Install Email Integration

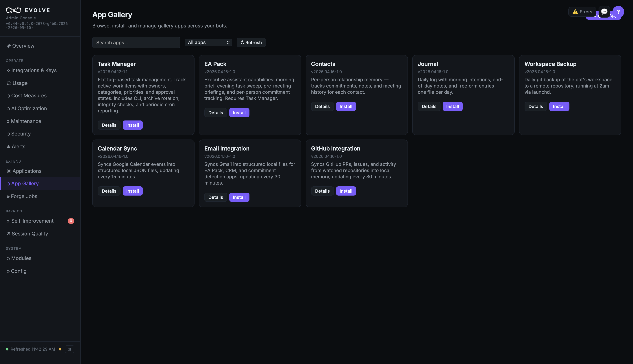click(239, 197)
